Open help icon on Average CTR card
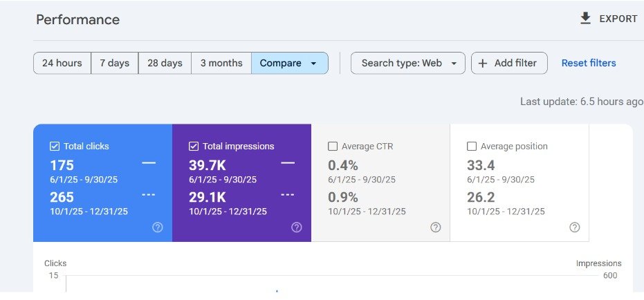This screenshot has height=300, width=644. point(436,227)
